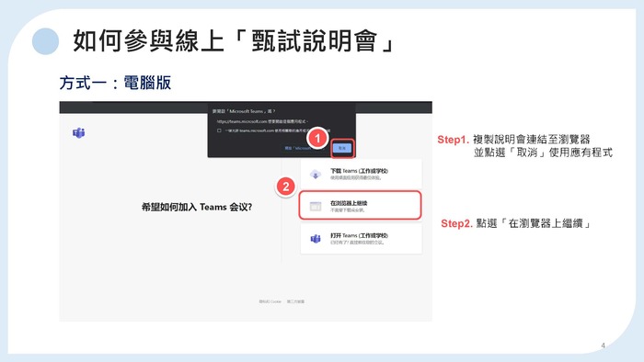Click the Step2. 點選「在瀏覽器上繼續」 text
The width and height of the screenshot is (644, 362).
click(x=515, y=223)
